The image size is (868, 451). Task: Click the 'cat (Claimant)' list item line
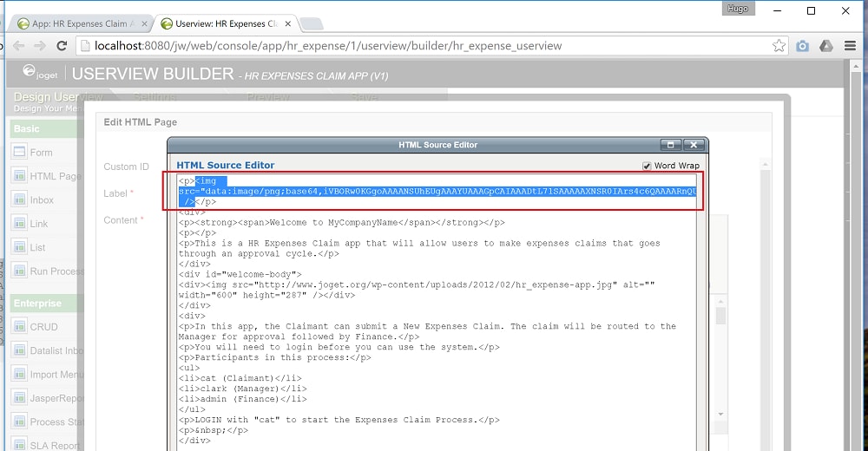click(x=240, y=378)
